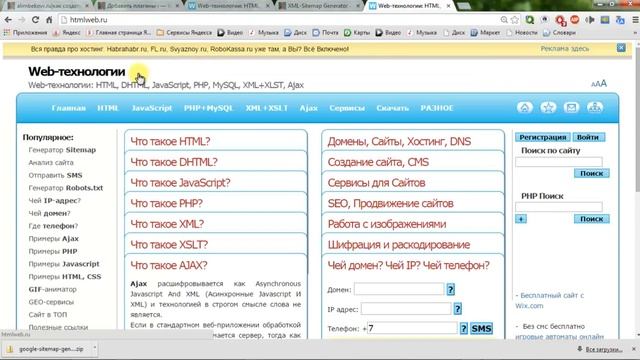
Task: Click the zoom magnifier icon in the address bar
Action: click(504, 20)
